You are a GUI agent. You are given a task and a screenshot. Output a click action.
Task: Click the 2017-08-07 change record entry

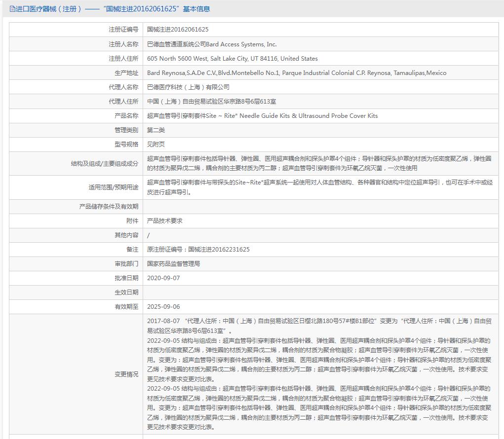coord(319,326)
